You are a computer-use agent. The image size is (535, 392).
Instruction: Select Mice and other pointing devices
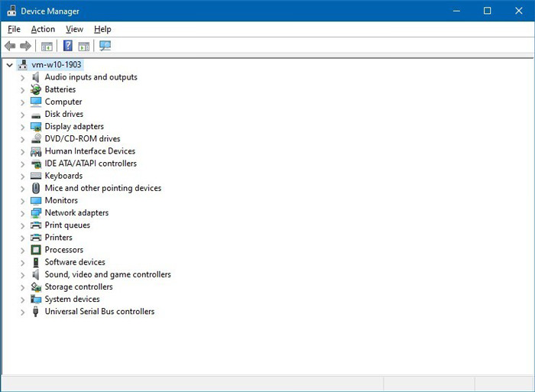[102, 188]
